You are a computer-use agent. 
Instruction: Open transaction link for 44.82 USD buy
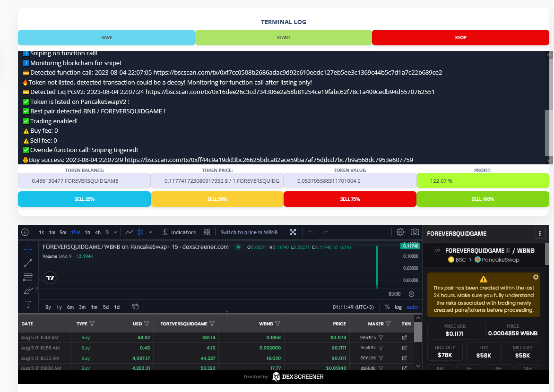point(405,338)
